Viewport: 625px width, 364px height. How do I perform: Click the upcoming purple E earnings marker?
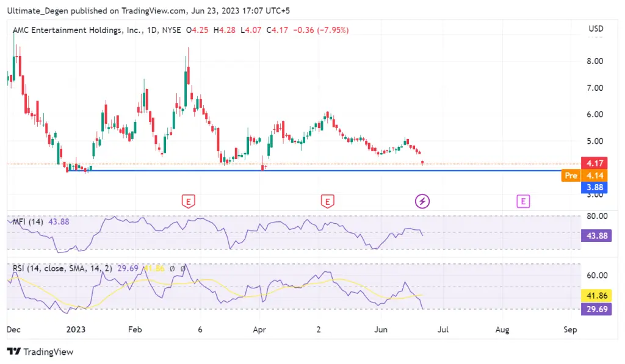[523, 202]
